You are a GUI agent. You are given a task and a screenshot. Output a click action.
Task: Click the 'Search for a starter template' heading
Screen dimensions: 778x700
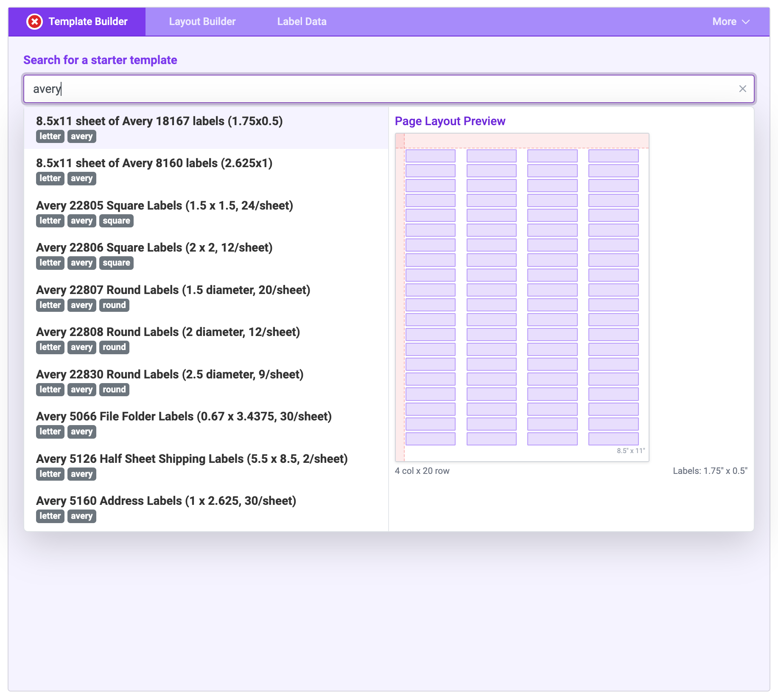pyautogui.click(x=100, y=60)
